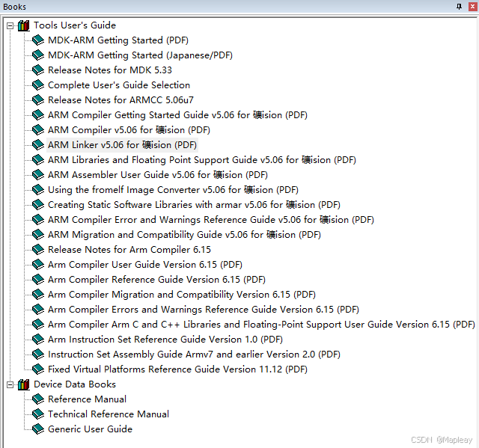The image size is (479, 448).
Task: Click the Device Data Books bookshelf icon
Action: (23, 385)
